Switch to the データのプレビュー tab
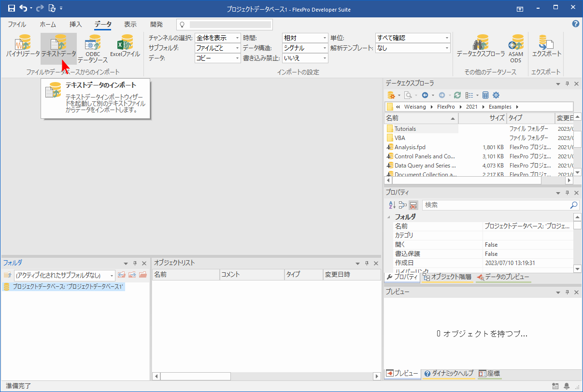 click(x=503, y=277)
